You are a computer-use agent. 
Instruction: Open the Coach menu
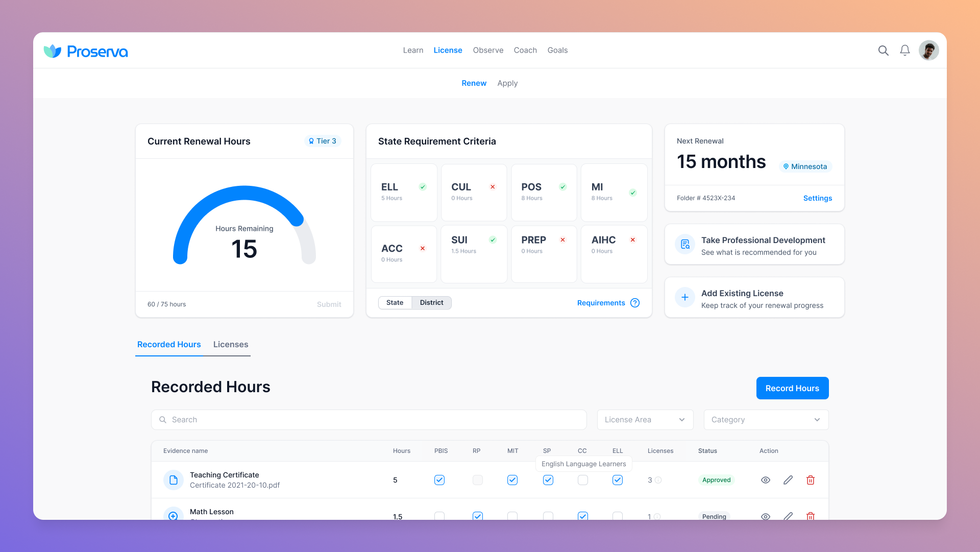[x=525, y=50]
